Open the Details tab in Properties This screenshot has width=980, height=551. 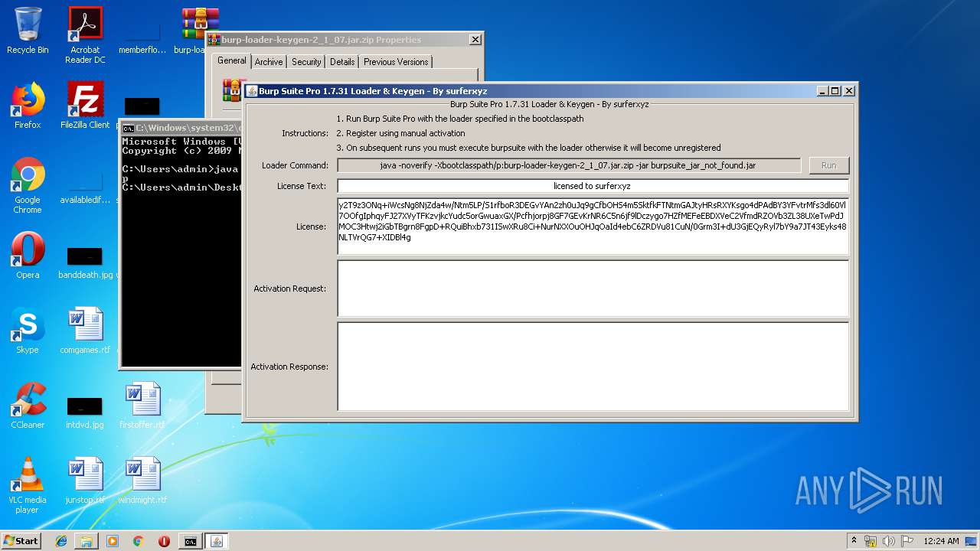tap(342, 62)
